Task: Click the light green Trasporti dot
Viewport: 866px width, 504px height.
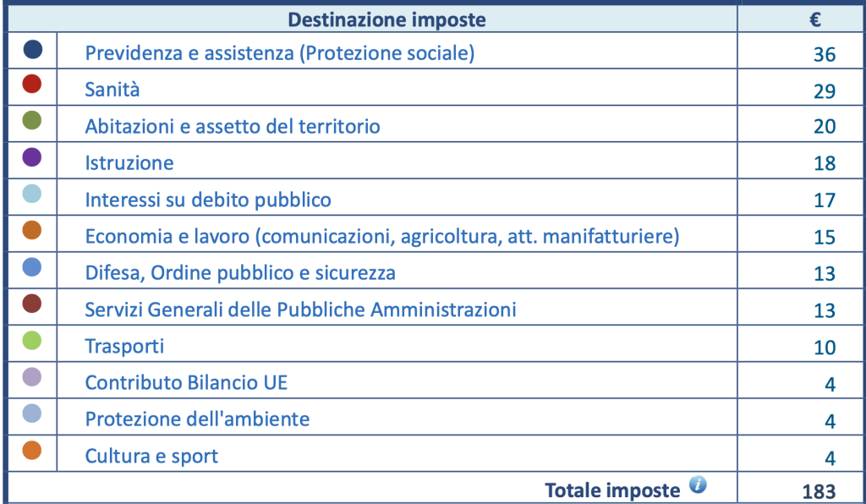Action: (x=31, y=341)
